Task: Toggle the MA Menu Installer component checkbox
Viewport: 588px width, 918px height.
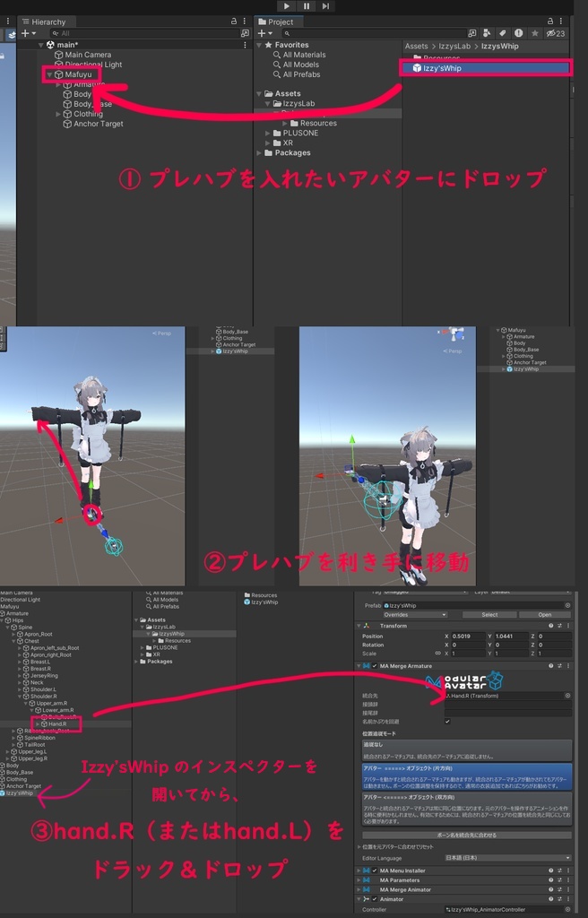Action: [375, 870]
